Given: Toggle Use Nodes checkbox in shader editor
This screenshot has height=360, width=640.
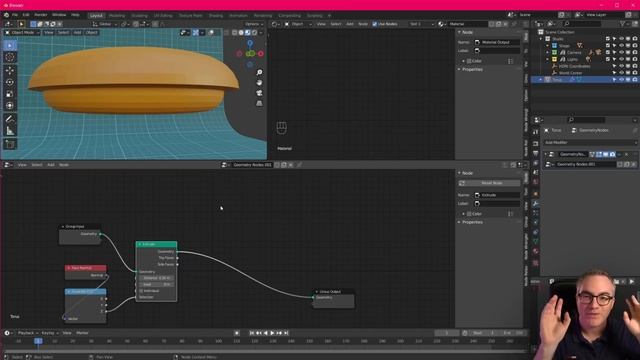Looking at the screenshot, I should [375, 24].
